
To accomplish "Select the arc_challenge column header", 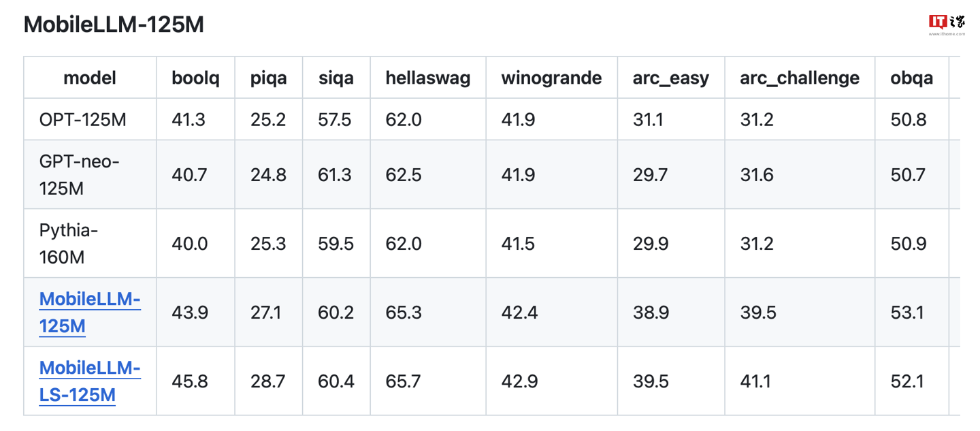I will point(799,78).
